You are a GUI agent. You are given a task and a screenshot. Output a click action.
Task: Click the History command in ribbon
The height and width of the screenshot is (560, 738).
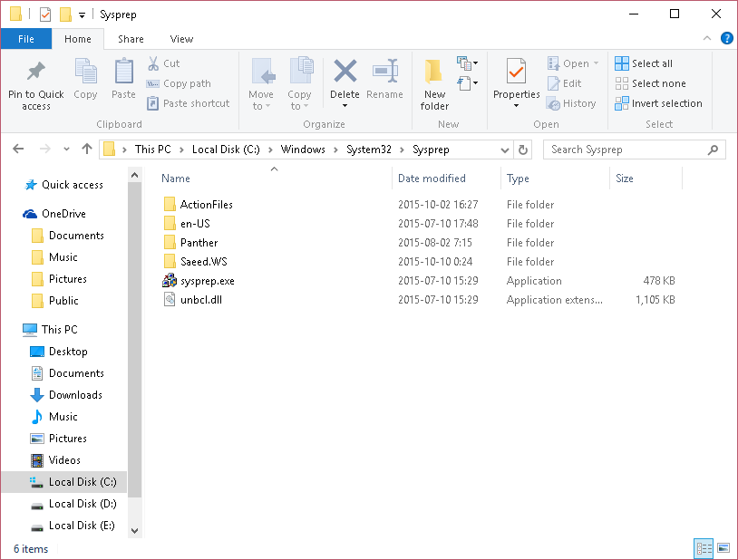pos(571,103)
